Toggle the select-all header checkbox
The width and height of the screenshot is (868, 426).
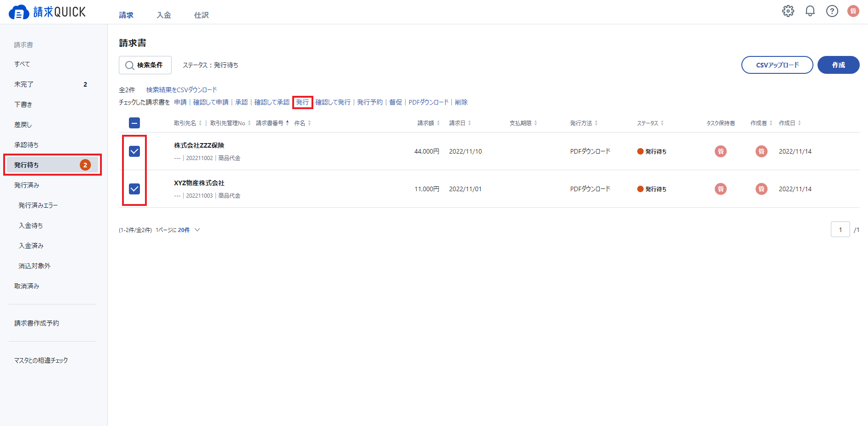(134, 123)
